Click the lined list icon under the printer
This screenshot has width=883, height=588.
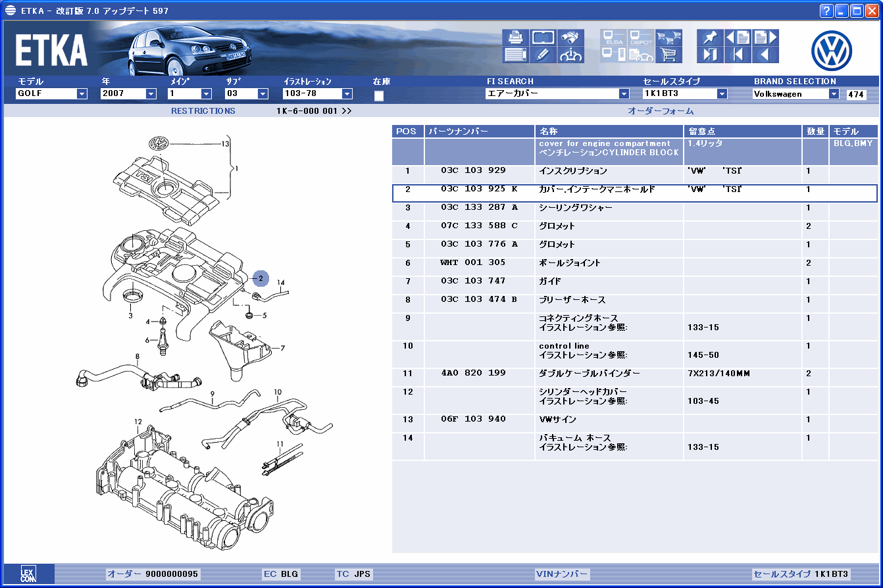click(x=516, y=55)
